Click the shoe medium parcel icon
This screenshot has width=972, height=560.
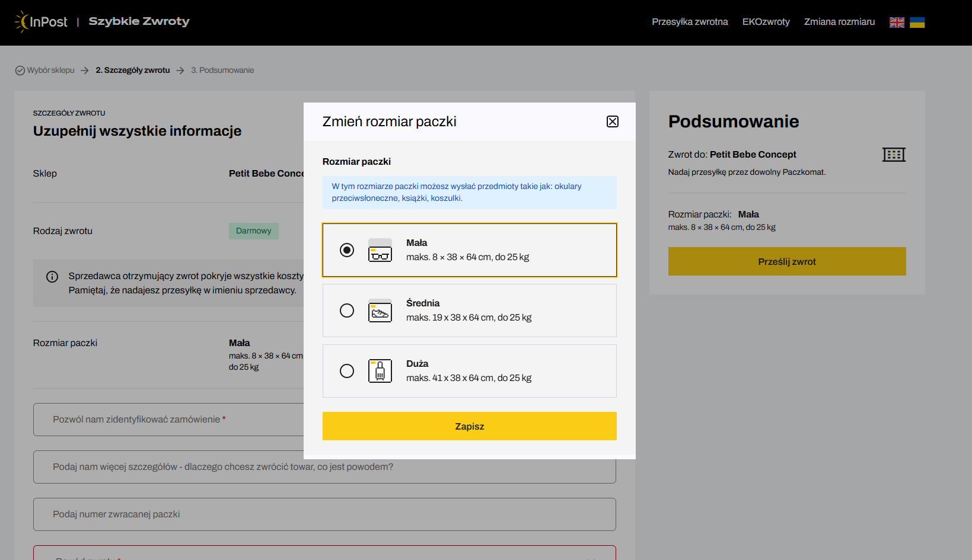pos(380,311)
